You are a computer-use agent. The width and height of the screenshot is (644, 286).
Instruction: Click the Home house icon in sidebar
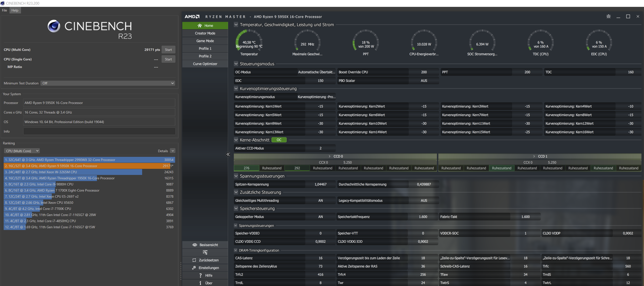pyautogui.click(x=200, y=25)
